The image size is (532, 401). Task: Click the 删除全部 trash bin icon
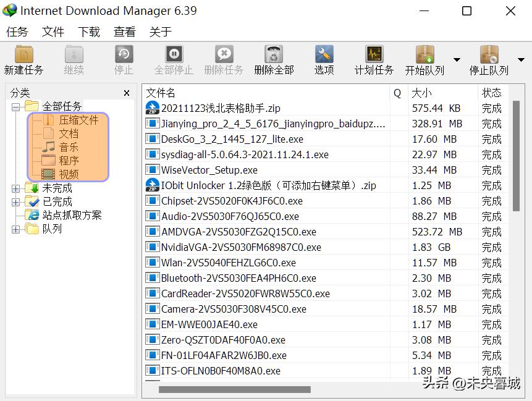tap(274, 54)
